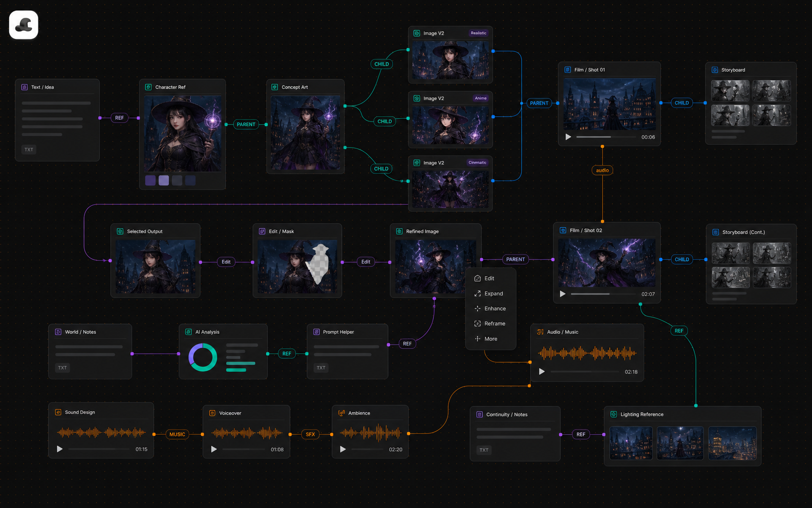Click the Cinematic style tag
Viewport: 812px width, 508px height.
[x=477, y=162]
